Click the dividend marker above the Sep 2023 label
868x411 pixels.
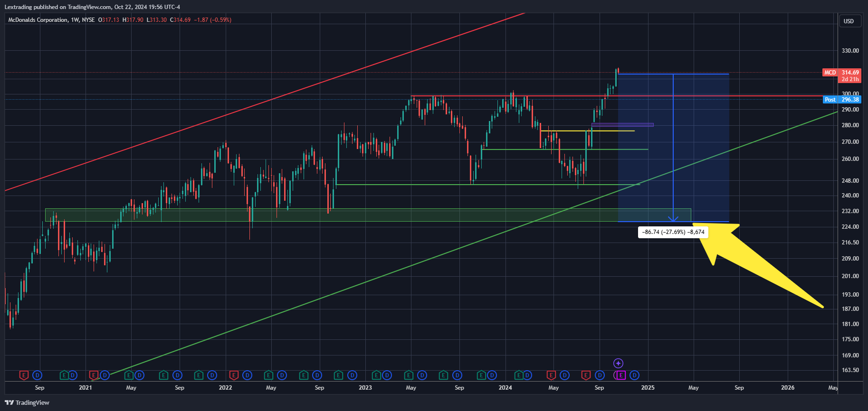[457, 375]
